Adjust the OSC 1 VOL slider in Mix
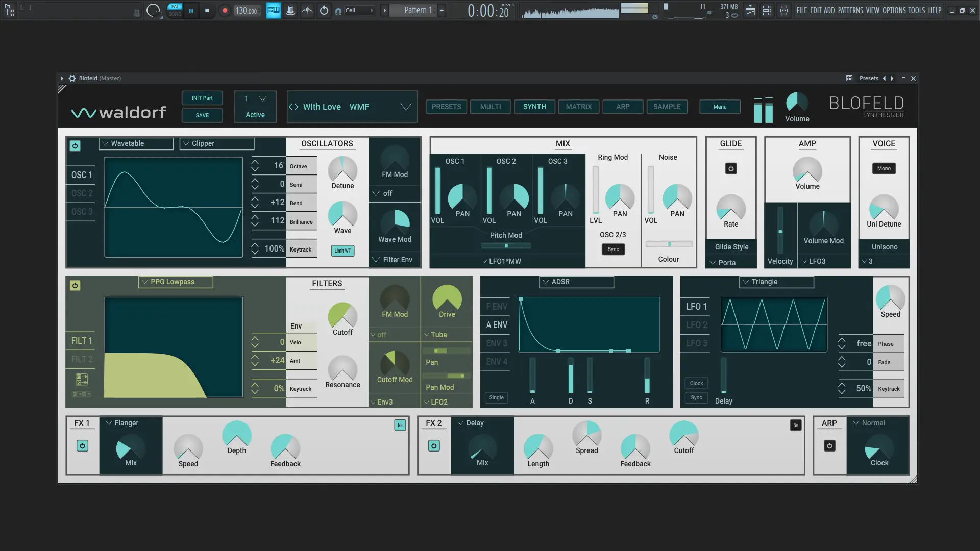980x551 pixels. coord(437,190)
